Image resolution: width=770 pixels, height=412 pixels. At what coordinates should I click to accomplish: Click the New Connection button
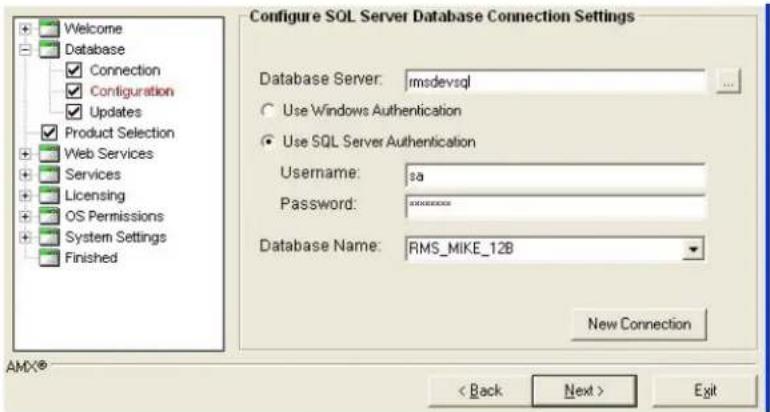[x=639, y=324]
